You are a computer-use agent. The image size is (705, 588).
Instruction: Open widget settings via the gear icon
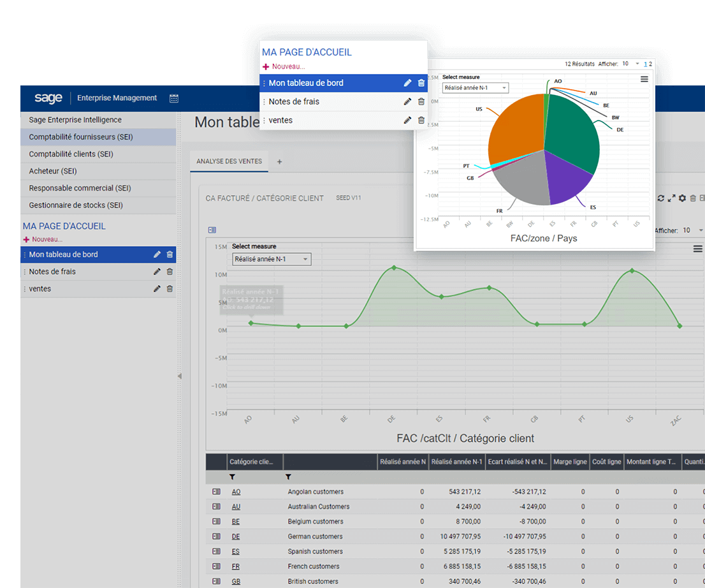tap(682, 198)
